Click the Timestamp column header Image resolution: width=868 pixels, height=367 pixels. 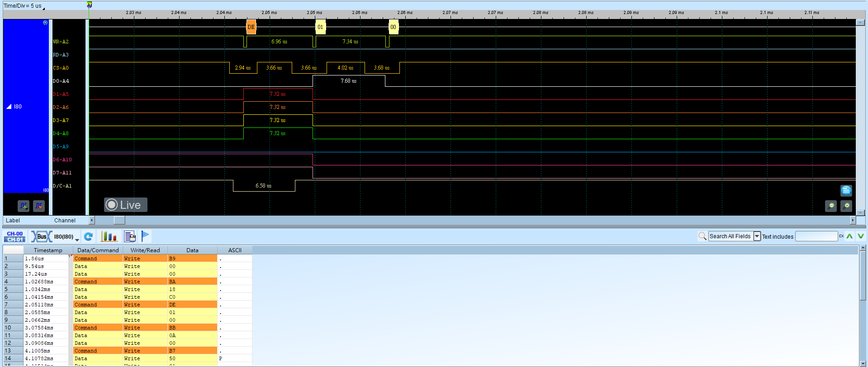(48, 250)
